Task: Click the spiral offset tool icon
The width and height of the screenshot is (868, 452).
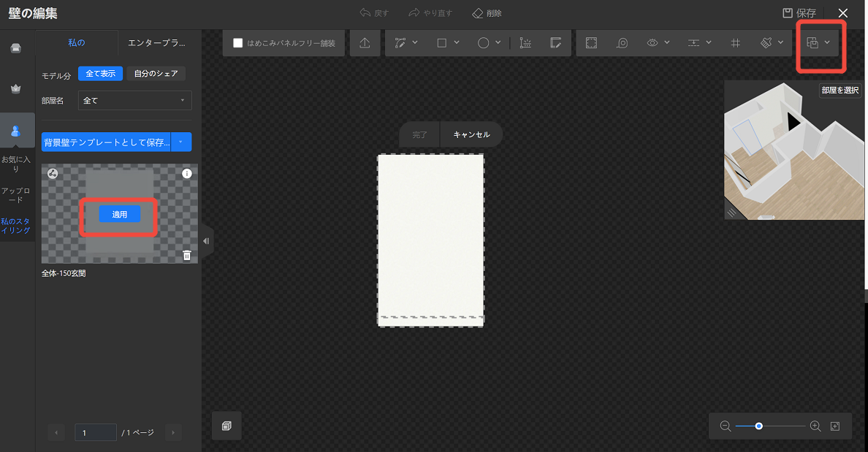Action: point(623,42)
